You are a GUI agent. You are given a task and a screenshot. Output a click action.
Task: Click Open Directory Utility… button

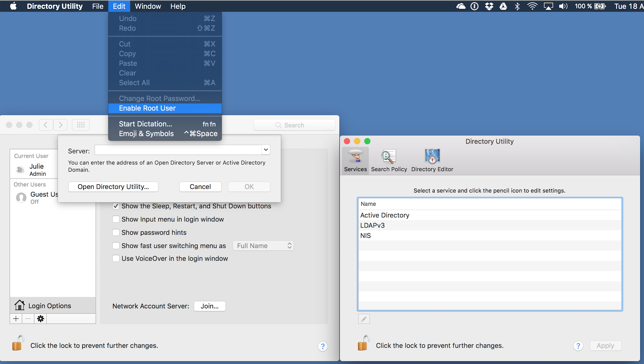tap(113, 187)
